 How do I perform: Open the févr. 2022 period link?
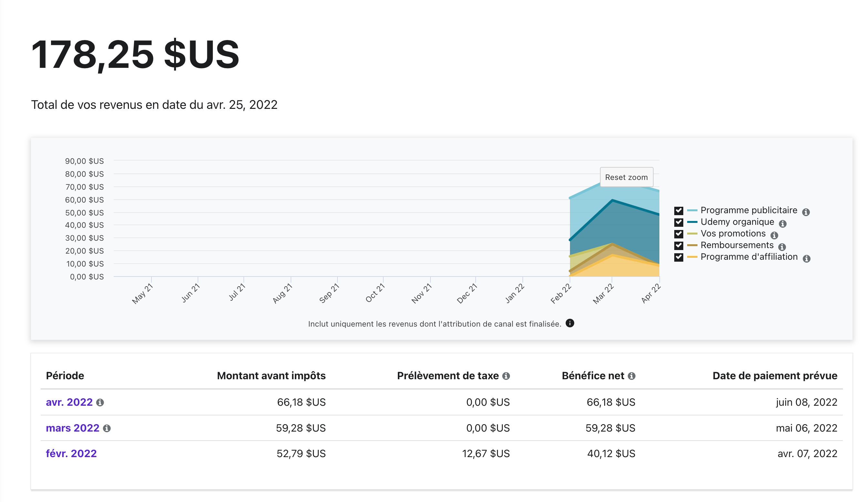point(71,454)
